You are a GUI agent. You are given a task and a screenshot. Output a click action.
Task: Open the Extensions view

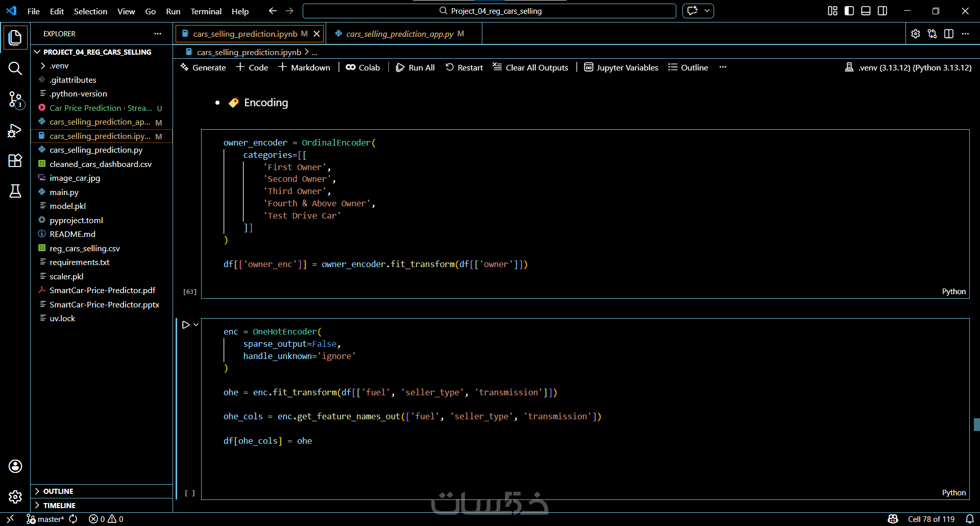(x=15, y=161)
